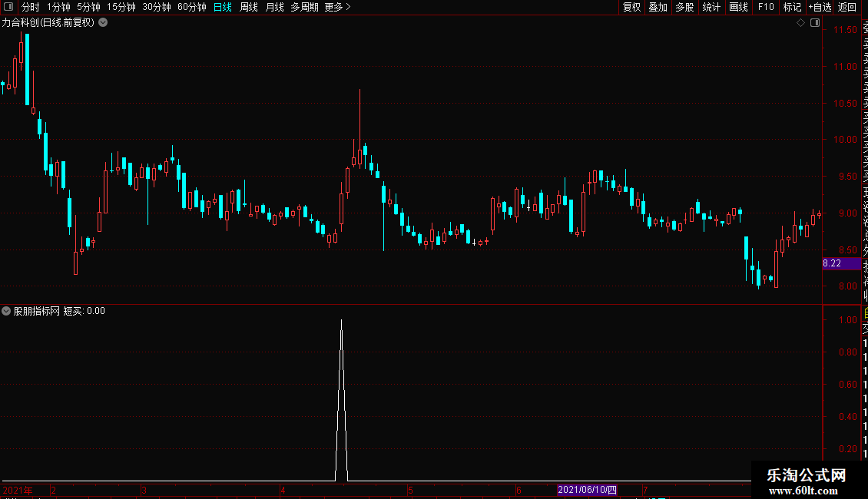
Task: Switch to 分时 time-sharing chart
Action: click(x=31, y=7)
